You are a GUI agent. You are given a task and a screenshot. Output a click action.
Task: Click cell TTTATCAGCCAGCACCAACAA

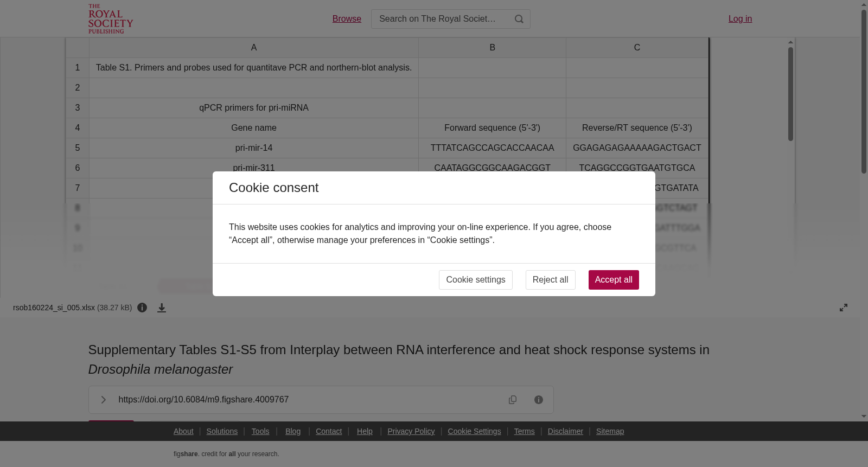point(493,148)
